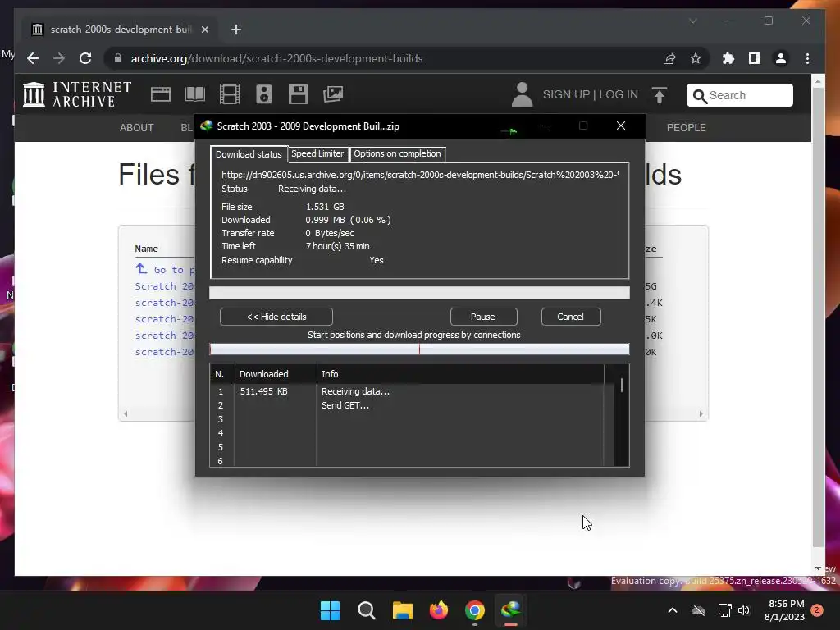Click the connections progress bar
This screenshot has height=630, width=840.
coord(419,349)
